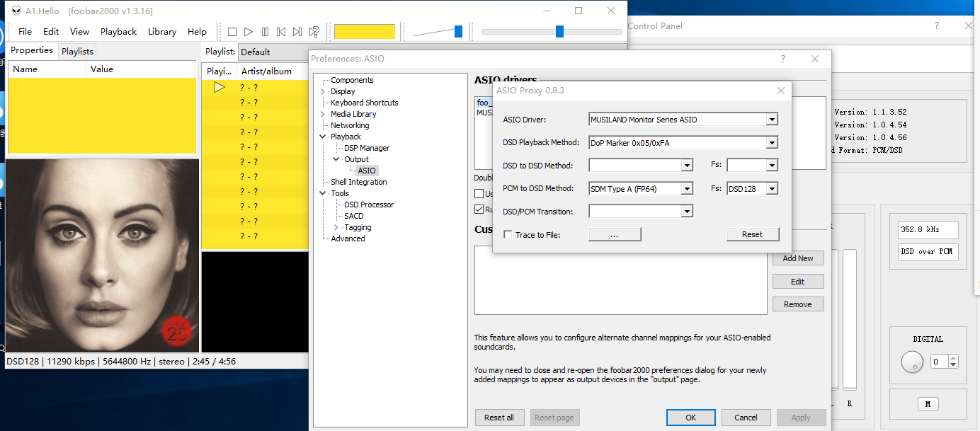Click the Add New button
The width and height of the screenshot is (980, 431).
coord(797,258)
